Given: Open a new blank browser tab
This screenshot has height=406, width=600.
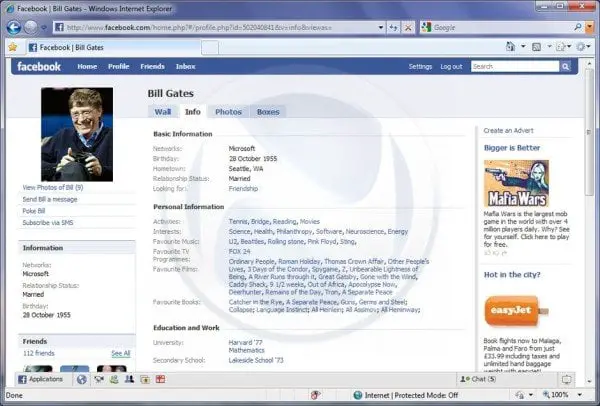Looking at the screenshot, I should [210, 48].
